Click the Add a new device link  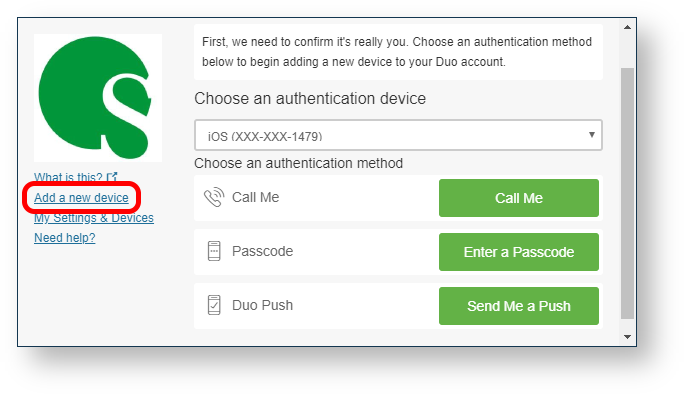81,198
